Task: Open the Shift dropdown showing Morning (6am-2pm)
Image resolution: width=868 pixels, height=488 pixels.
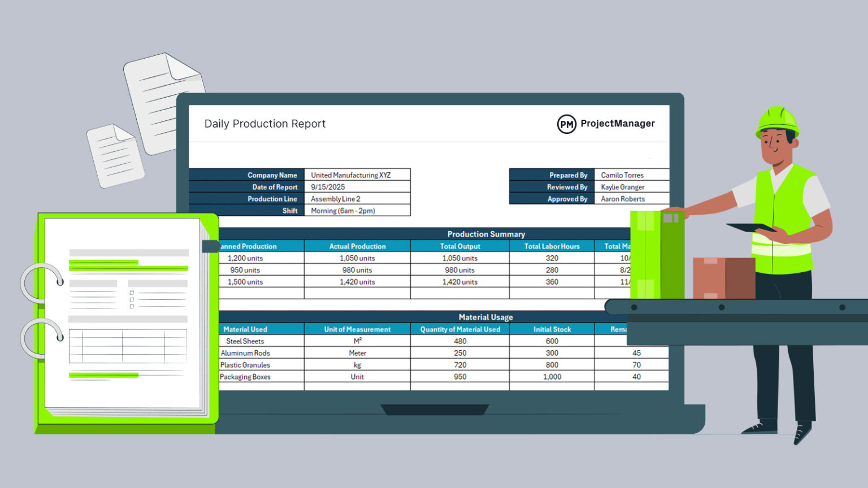Action: click(357, 211)
